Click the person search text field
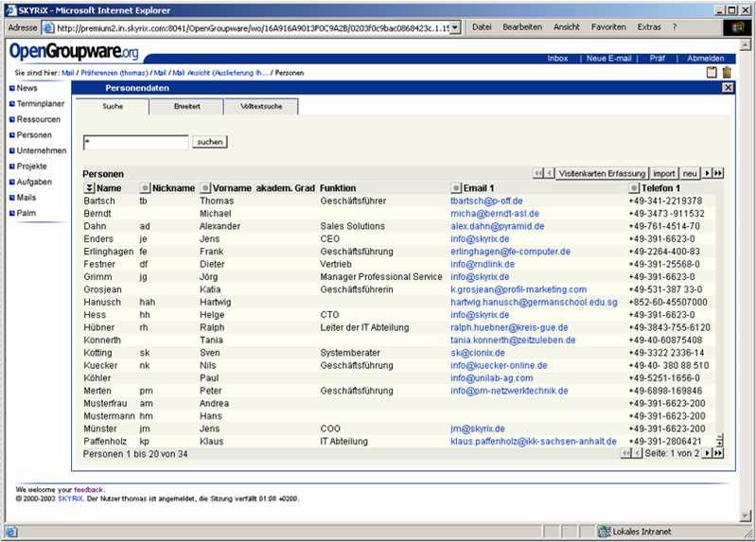Screen dimensions: 756x542 click(x=136, y=142)
